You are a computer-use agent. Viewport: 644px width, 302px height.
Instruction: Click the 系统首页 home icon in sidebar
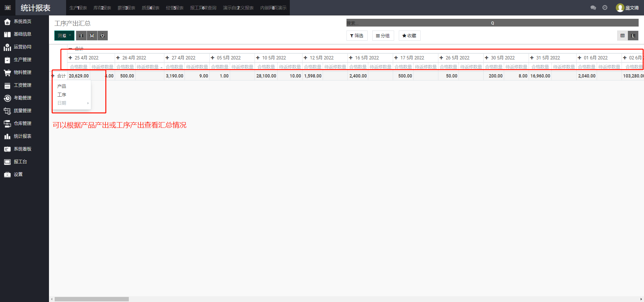[7, 22]
